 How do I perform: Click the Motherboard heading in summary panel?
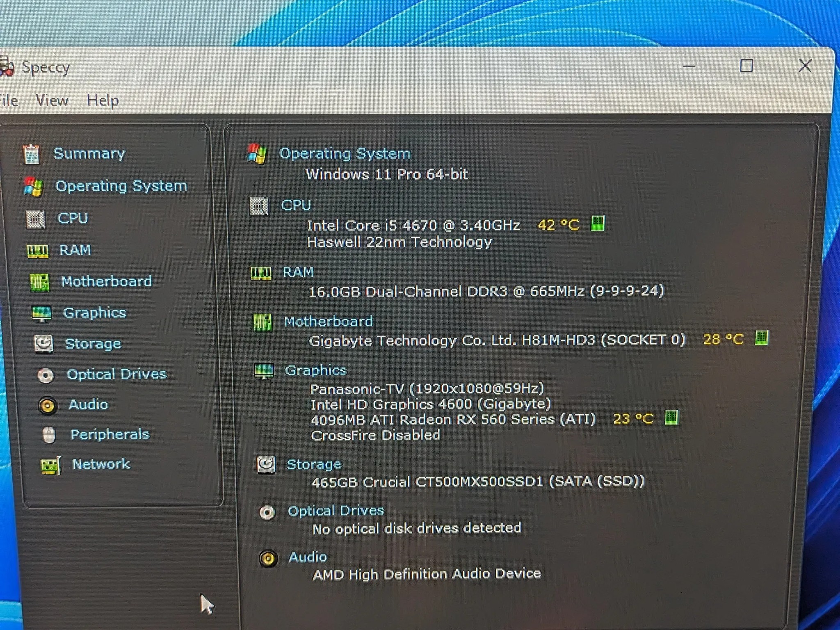point(329,322)
